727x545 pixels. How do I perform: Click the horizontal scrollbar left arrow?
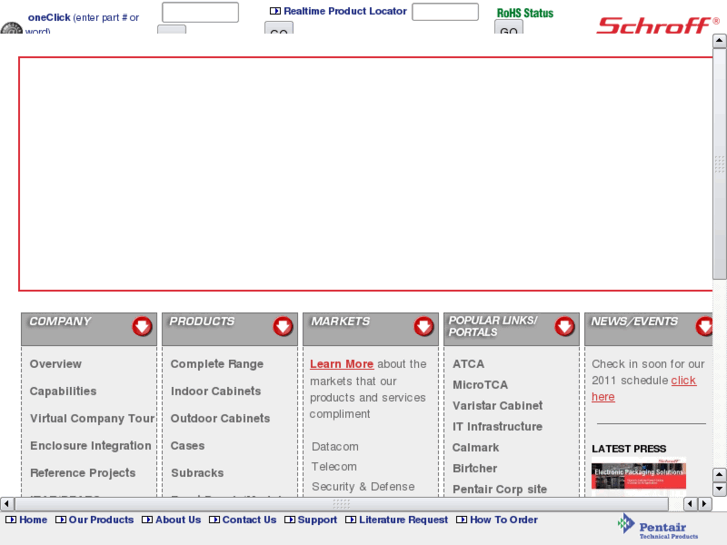click(x=7, y=504)
